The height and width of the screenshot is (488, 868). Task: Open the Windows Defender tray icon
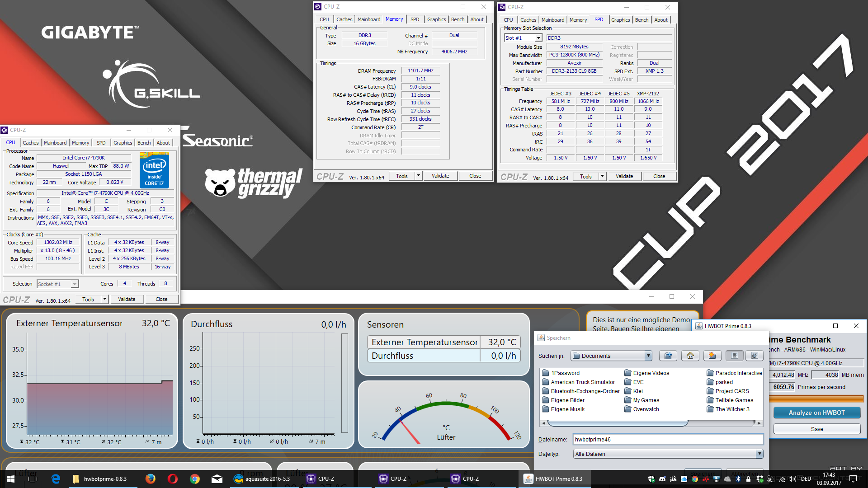(651, 479)
